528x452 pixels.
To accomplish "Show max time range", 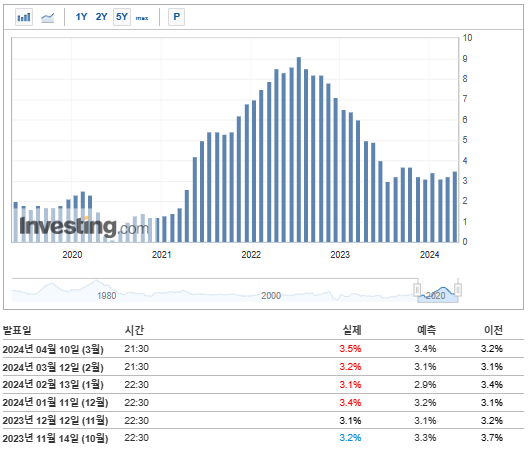I will [142, 18].
